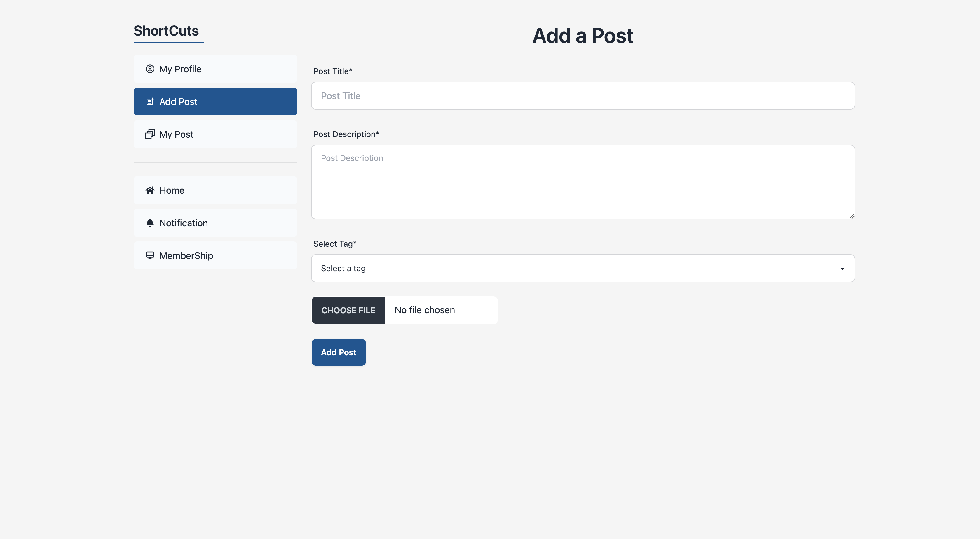This screenshot has height=539, width=980.
Task: Click the MemberShip card icon
Action: click(150, 256)
